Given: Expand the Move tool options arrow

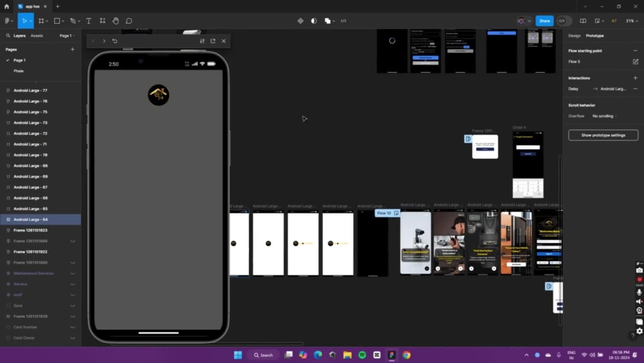Looking at the screenshot, I should [31, 21].
